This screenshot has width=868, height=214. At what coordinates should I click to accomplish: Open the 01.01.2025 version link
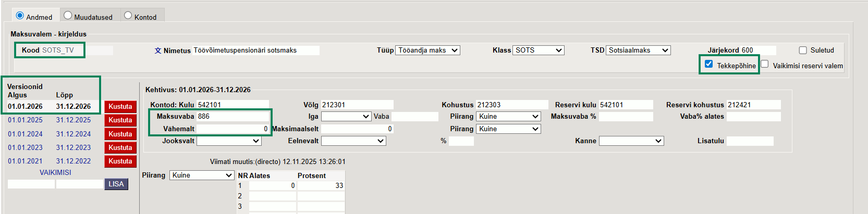(26, 120)
